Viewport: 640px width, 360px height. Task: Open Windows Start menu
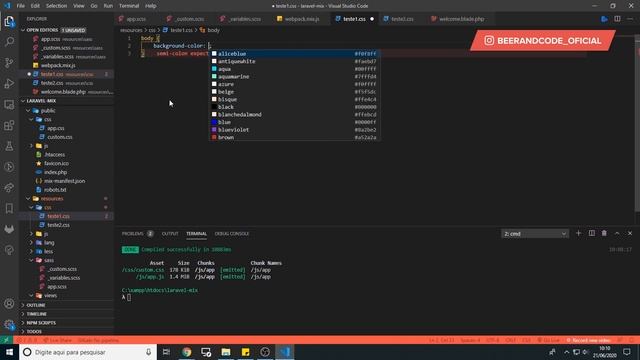tap(9, 352)
